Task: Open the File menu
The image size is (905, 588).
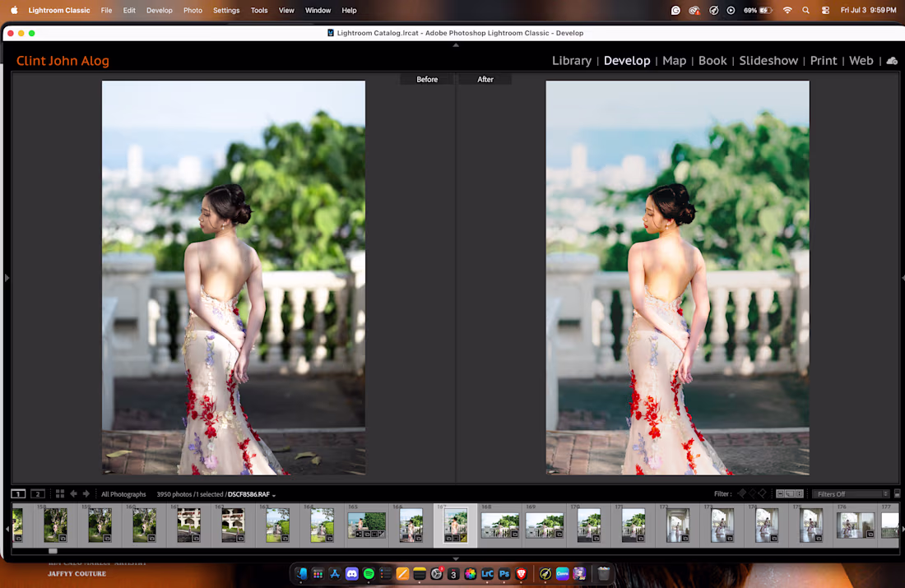Action: 106,11
